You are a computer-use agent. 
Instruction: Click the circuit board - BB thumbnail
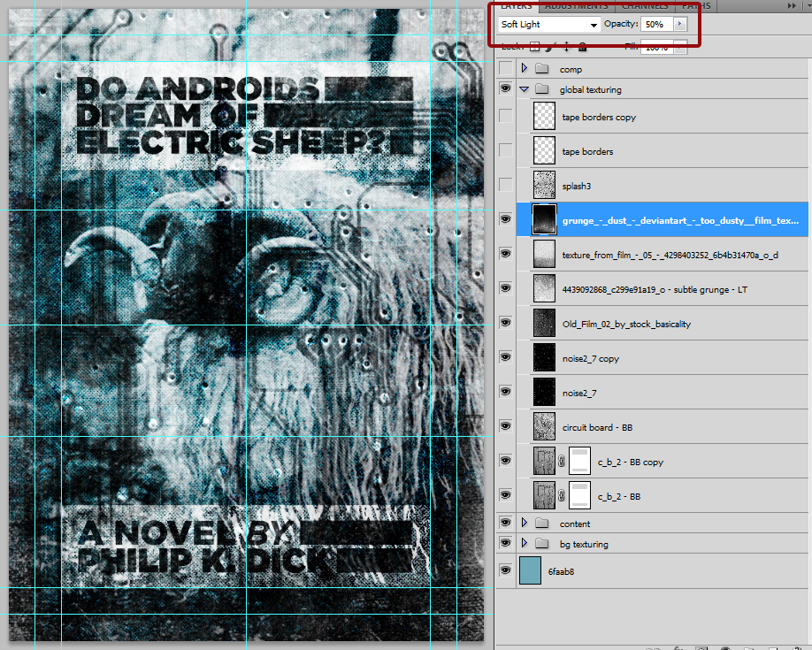click(544, 426)
